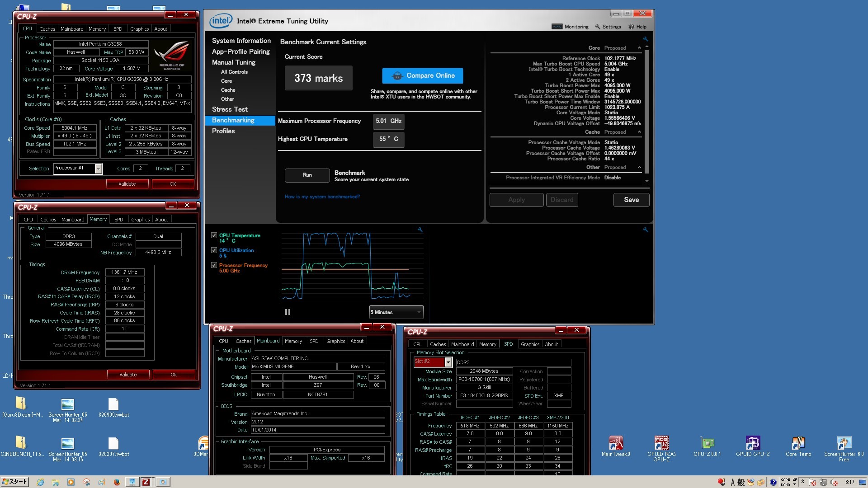
Task: Open About tab in SPD CPU-Z window
Action: (x=551, y=344)
